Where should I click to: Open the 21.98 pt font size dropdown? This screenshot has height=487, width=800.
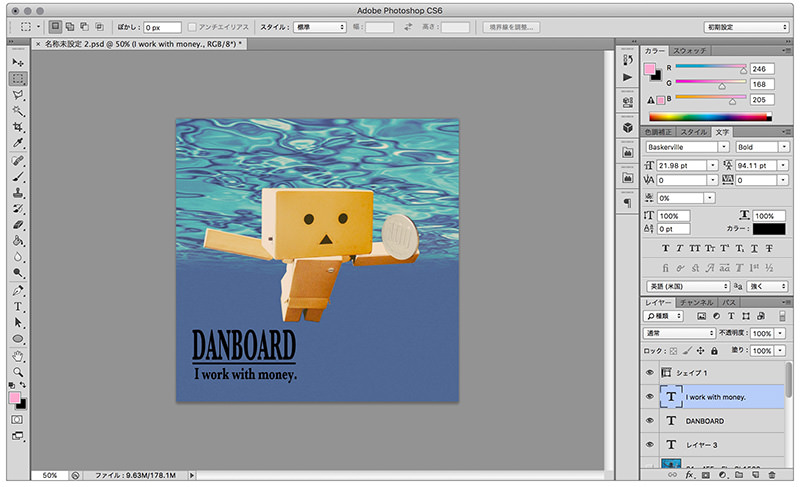[713, 165]
